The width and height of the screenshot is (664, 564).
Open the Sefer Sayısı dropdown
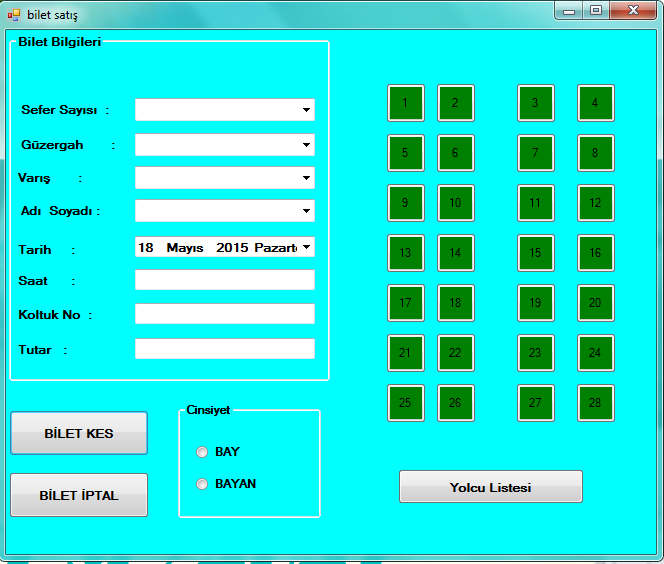click(x=306, y=110)
